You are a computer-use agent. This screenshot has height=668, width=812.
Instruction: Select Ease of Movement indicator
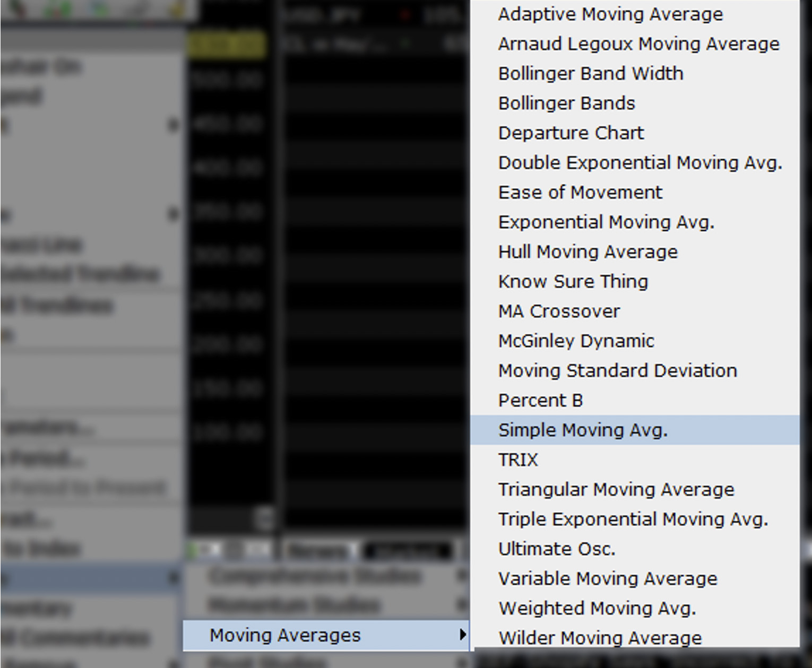[580, 193]
